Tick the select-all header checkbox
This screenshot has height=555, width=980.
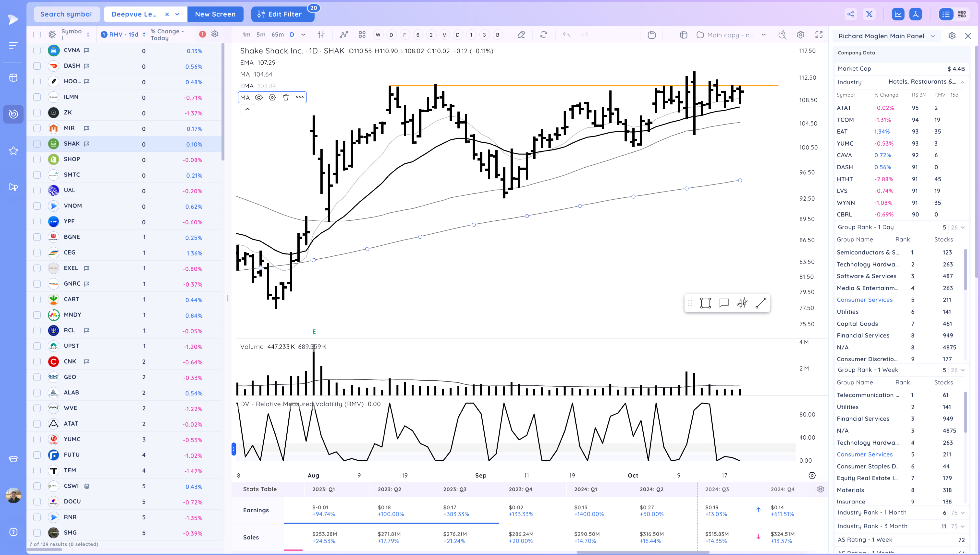37,35
